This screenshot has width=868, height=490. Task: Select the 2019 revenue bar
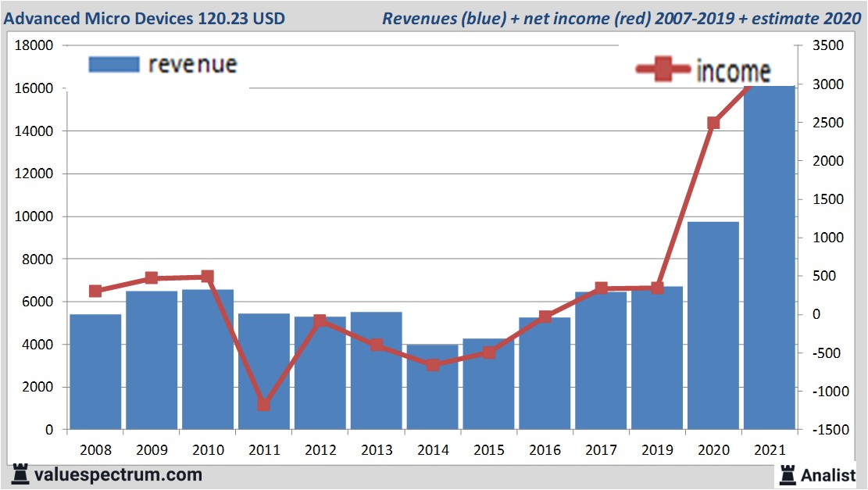657,359
